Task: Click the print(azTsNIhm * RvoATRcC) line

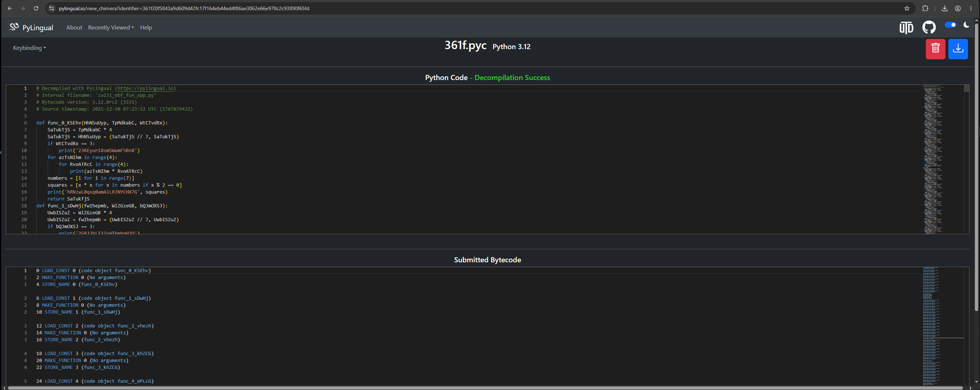Action: click(106, 171)
